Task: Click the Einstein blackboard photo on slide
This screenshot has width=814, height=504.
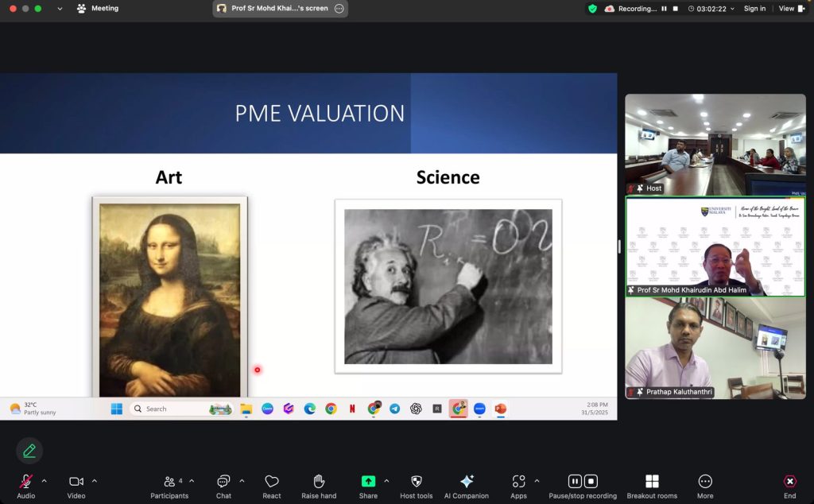Action: (x=448, y=286)
